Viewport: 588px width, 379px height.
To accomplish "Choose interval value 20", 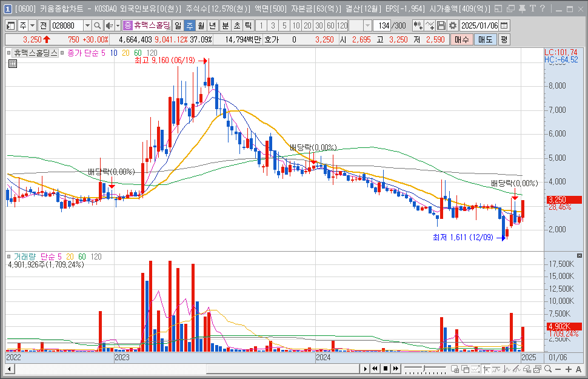I will click(x=307, y=25).
